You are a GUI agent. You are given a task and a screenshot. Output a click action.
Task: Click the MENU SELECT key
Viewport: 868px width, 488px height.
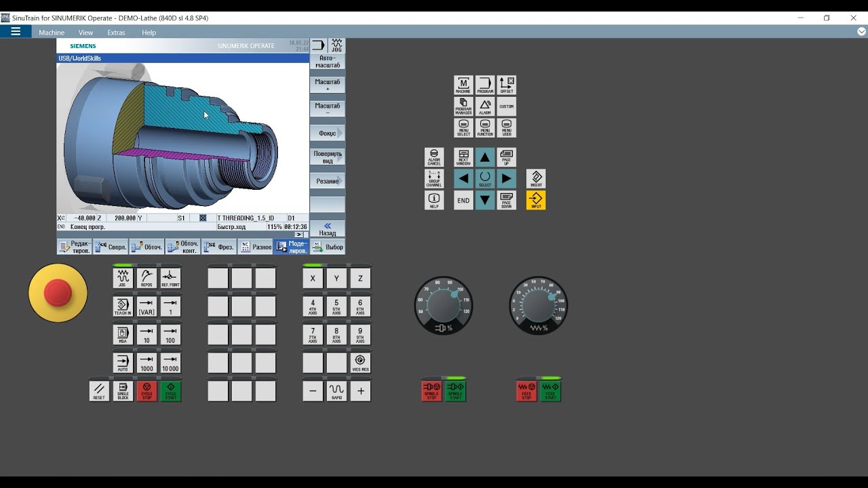(x=463, y=128)
